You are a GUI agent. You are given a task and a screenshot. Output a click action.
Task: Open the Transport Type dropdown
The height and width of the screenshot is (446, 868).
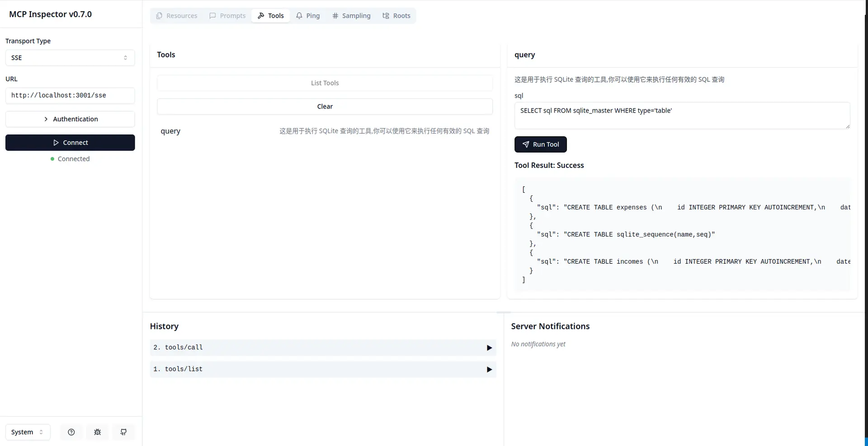tap(70, 57)
